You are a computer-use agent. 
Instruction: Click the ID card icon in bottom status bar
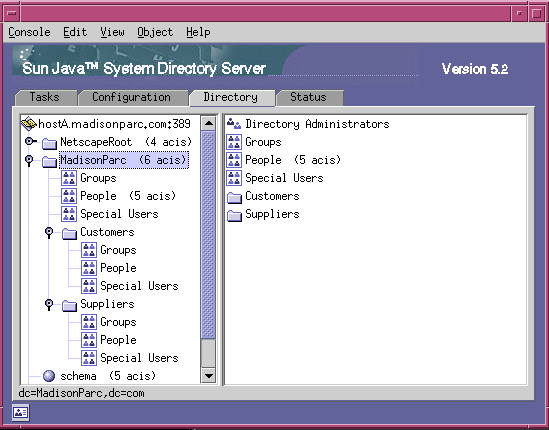21,413
